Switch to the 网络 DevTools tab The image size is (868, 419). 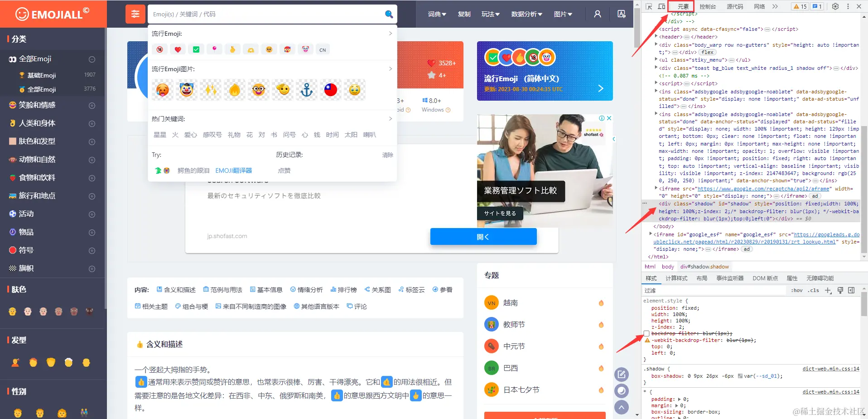(759, 6)
